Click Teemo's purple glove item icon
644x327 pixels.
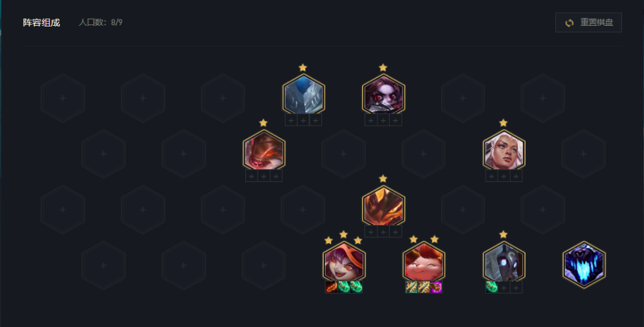[436, 287]
